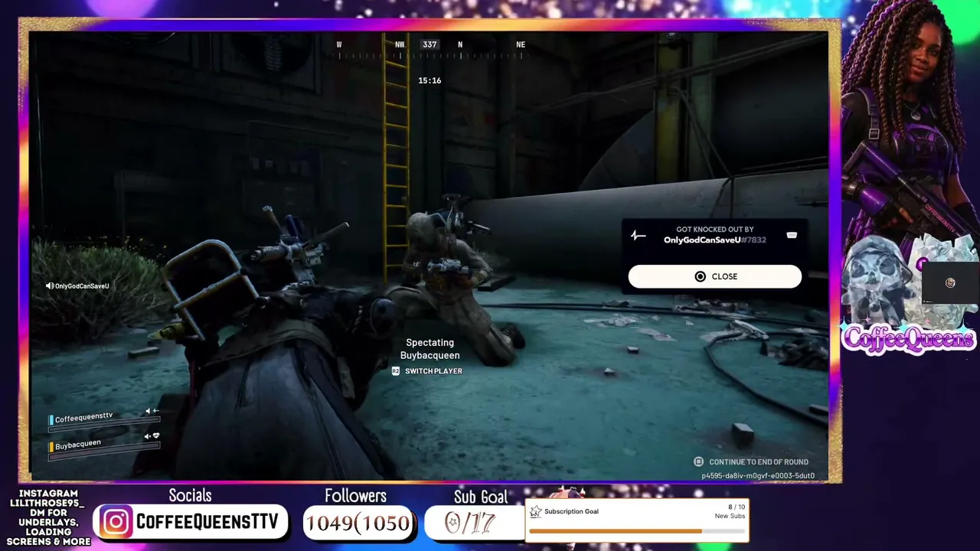Click the Buybacqueen squad member name

click(x=78, y=445)
